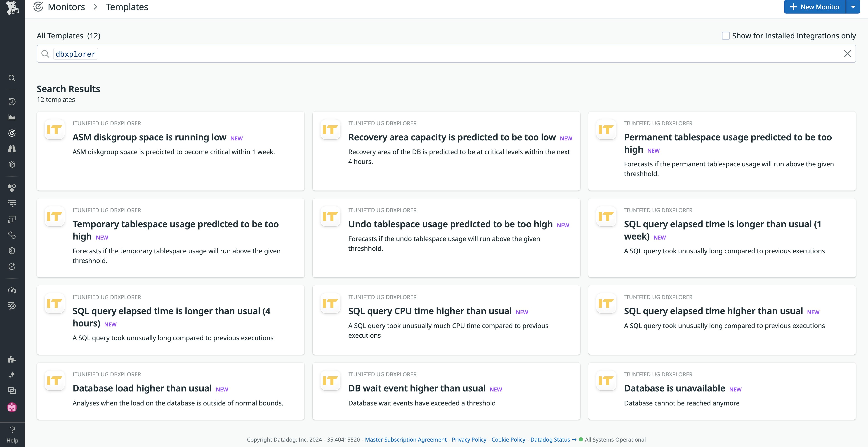Click the Integrations puzzle piece icon
Image resolution: width=868 pixels, height=447 pixels.
tap(12, 359)
